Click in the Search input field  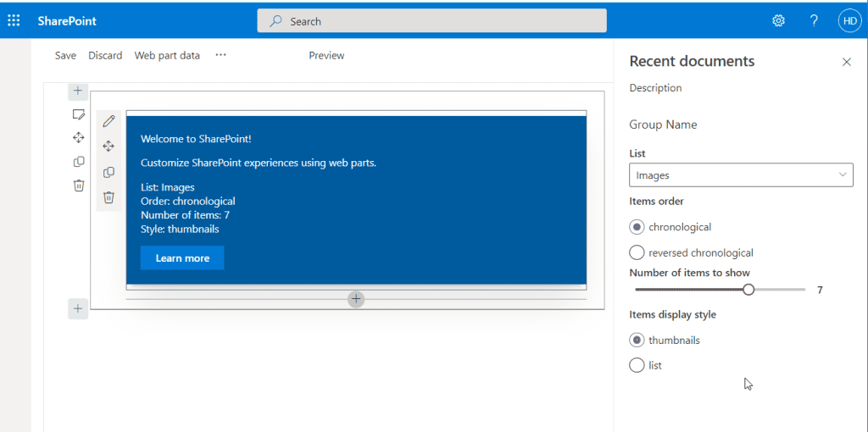[431, 21]
